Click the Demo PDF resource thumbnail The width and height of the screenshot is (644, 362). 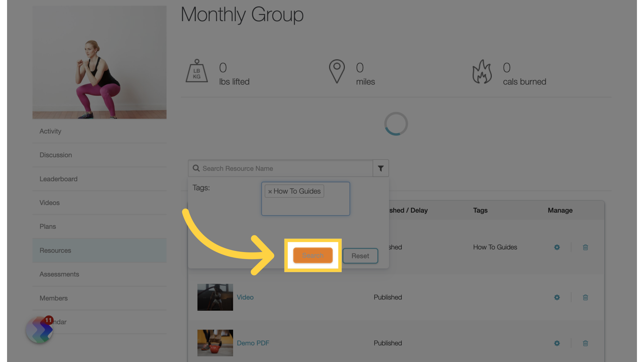pyautogui.click(x=215, y=343)
